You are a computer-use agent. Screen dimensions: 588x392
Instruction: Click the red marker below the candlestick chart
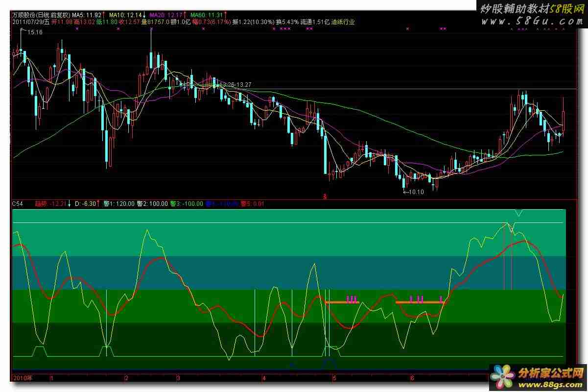[x=325, y=196]
